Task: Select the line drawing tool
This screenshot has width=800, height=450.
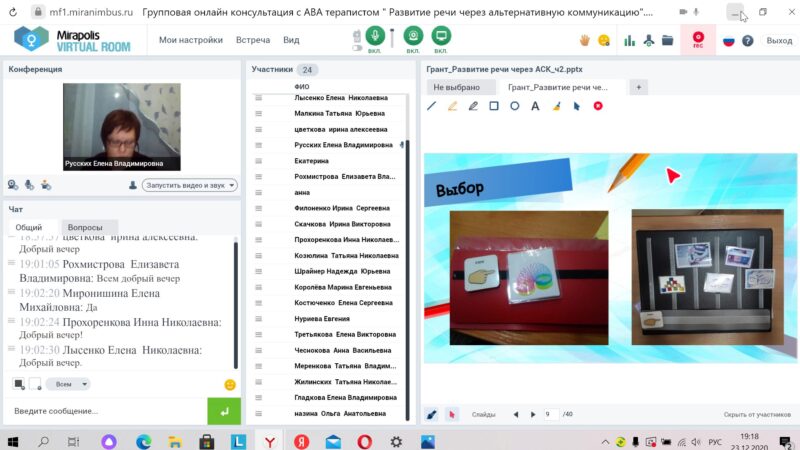Action: tap(432, 106)
